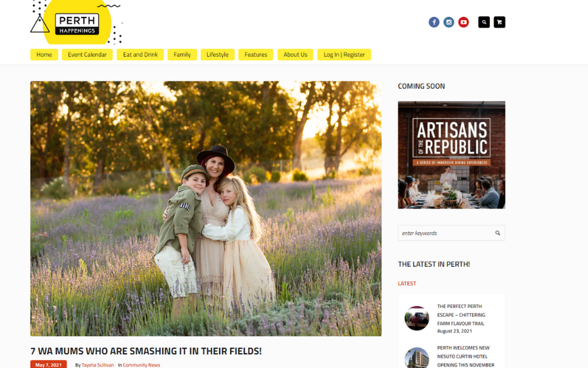The width and height of the screenshot is (588, 368).
Task: Open the Facebook social icon
Action: pos(434,22)
